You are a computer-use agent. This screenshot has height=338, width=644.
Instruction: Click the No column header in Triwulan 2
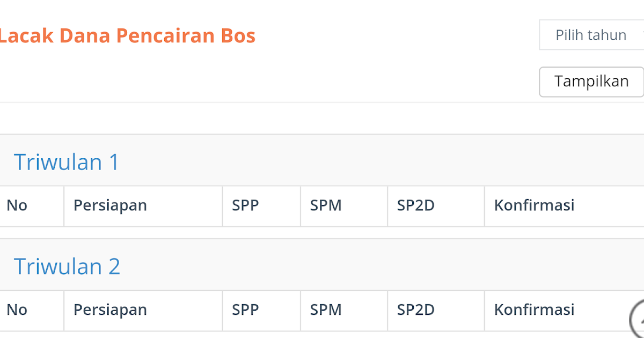(x=16, y=310)
